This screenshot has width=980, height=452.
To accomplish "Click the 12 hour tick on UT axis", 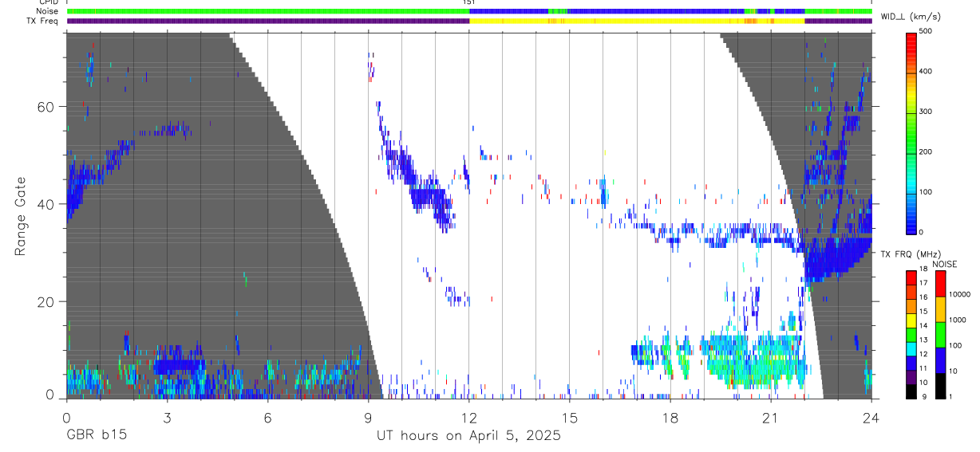I will [468, 419].
